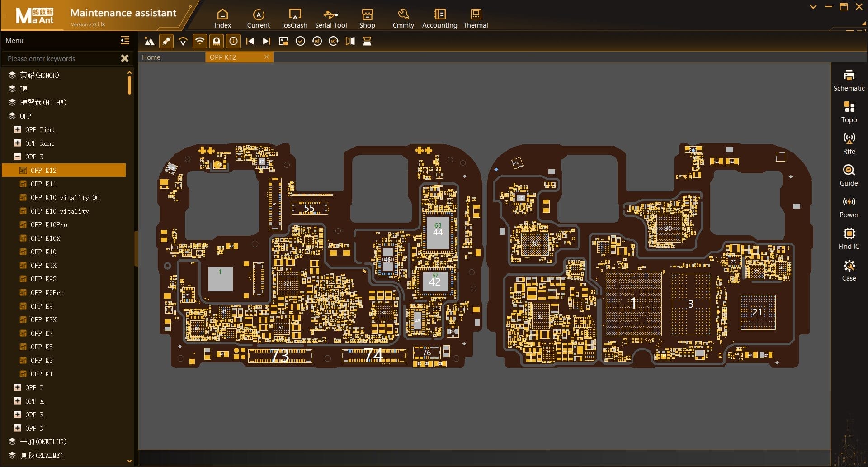
Task: Open the Rffe signal view
Action: [x=849, y=143]
